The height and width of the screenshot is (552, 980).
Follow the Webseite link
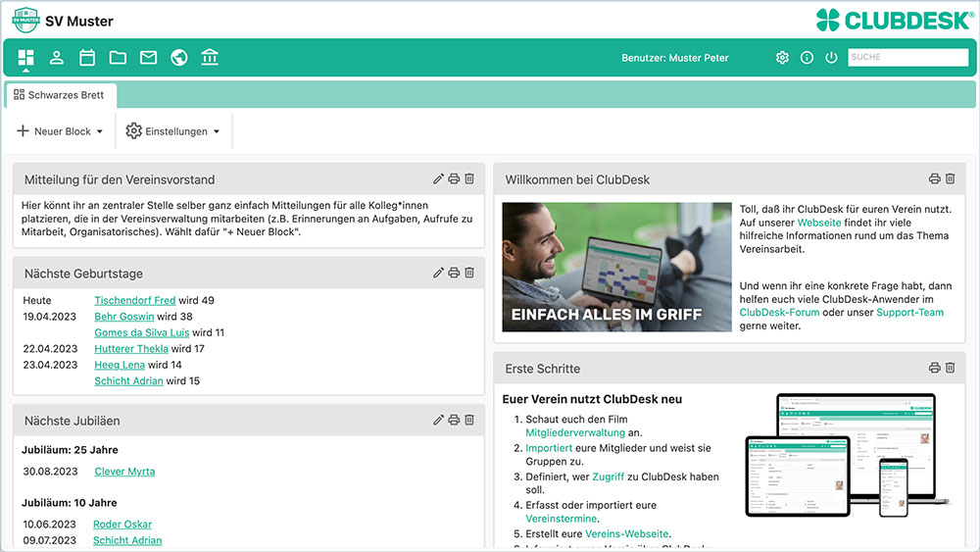pos(819,223)
